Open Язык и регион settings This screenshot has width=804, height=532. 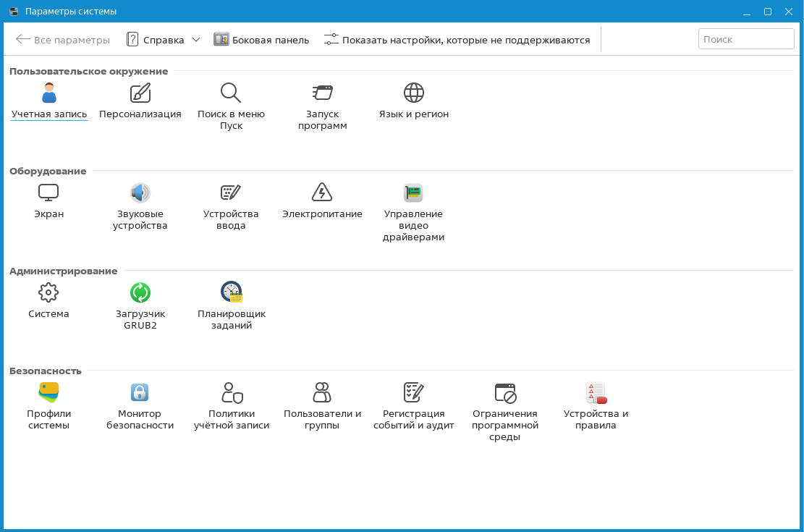(x=413, y=93)
